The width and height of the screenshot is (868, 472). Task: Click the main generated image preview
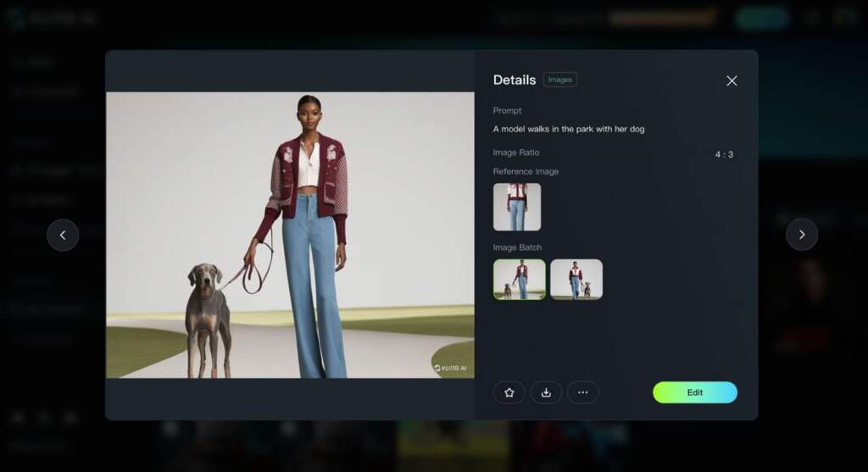pyautogui.click(x=290, y=236)
